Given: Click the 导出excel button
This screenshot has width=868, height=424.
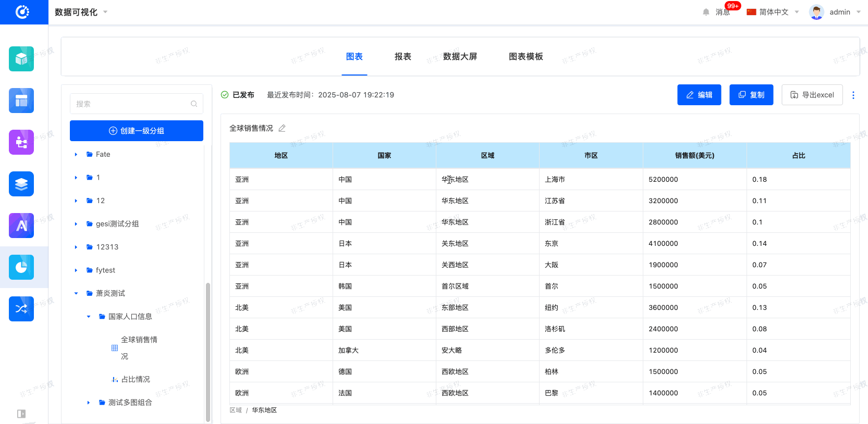Looking at the screenshot, I should point(812,95).
